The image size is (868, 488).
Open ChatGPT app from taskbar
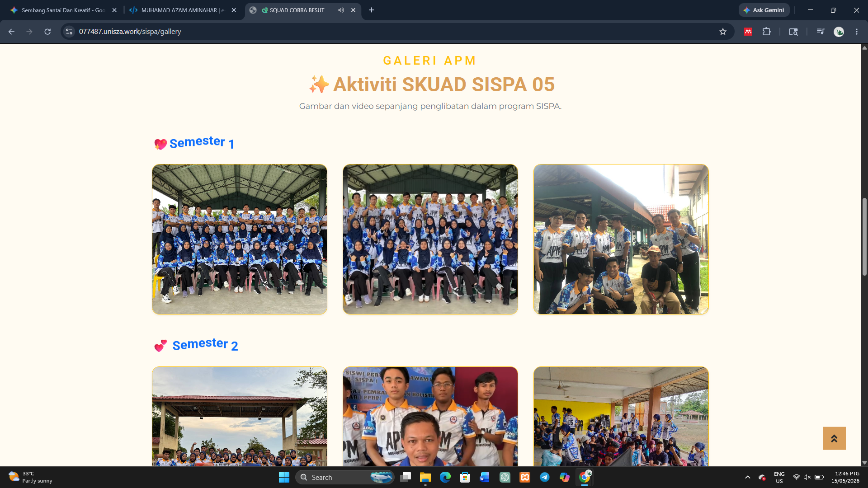pos(505,477)
